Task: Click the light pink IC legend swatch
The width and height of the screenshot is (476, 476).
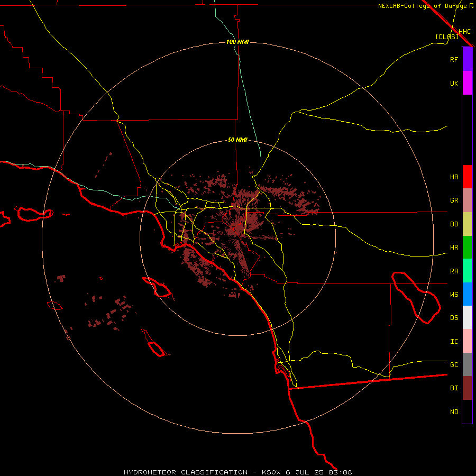Action: (467, 341)
